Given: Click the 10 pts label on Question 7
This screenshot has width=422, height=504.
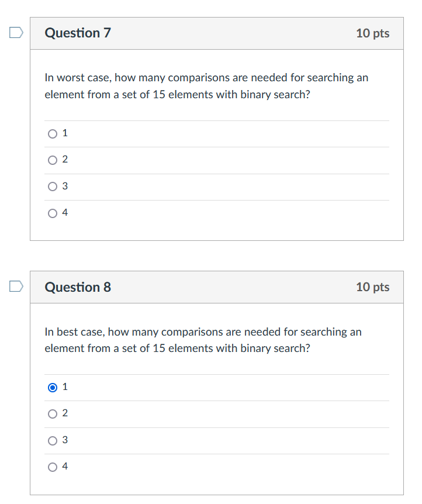Looking at the screenshot, I should pos(372,33).
